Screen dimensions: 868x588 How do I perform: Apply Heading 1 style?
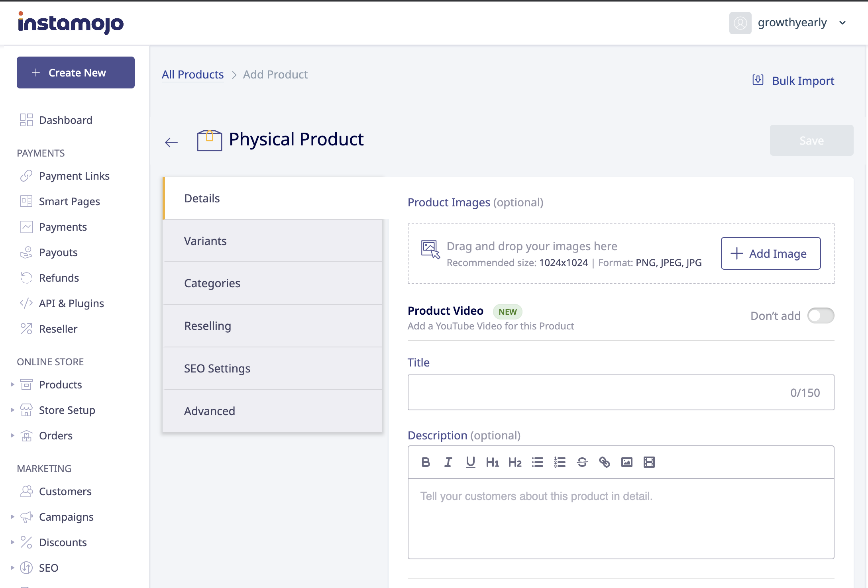coord(493,462)
